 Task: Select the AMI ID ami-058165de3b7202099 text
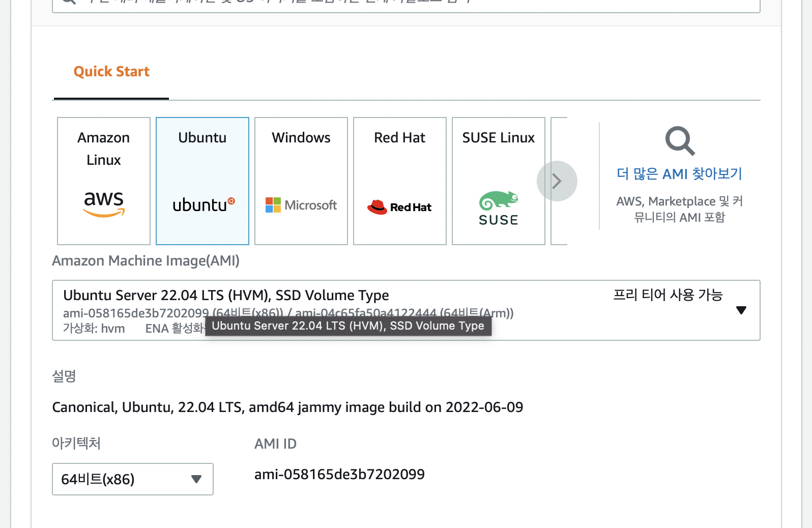[x=339, y=475]
